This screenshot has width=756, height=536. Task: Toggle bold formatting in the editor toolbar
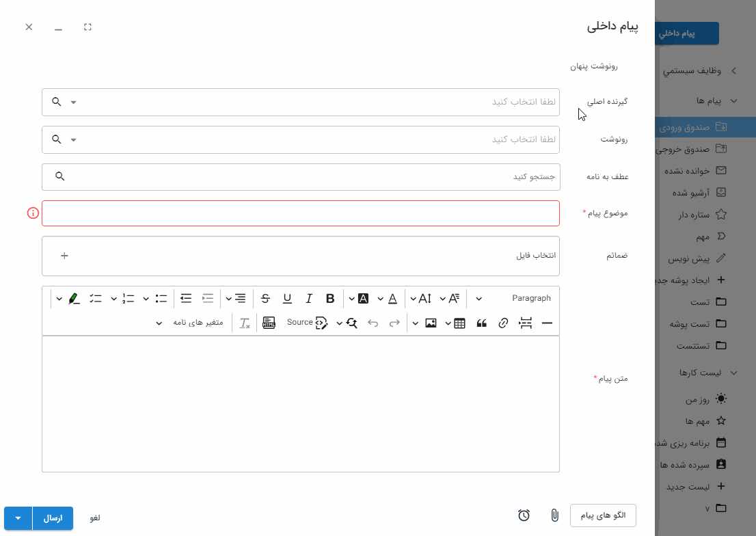tap(330, 298)
